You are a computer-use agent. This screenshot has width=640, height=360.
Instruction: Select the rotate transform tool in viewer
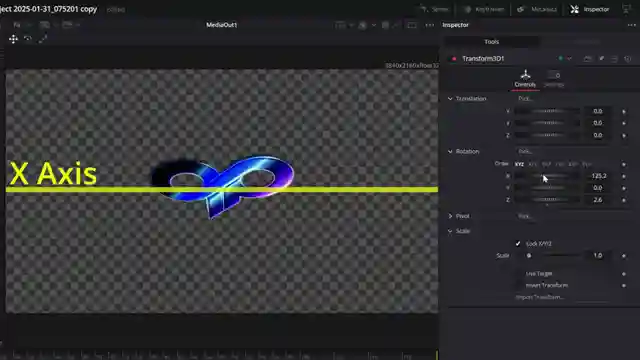click(28, 39)
